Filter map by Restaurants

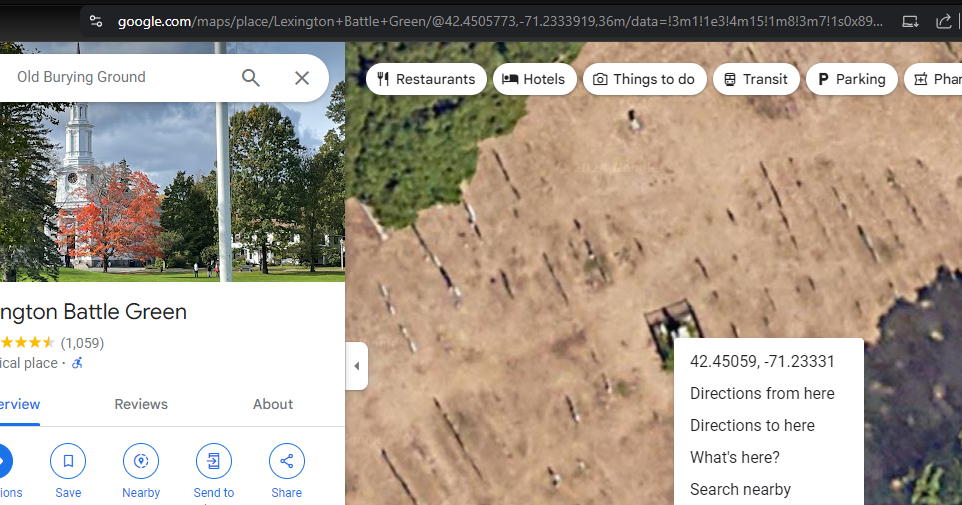point(426,79)
